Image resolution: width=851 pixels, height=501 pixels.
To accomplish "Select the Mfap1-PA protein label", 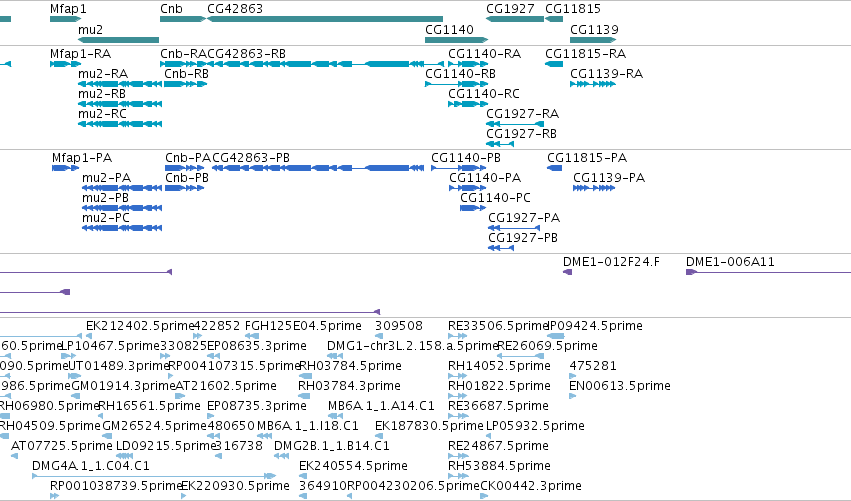I will coord(82,158).
